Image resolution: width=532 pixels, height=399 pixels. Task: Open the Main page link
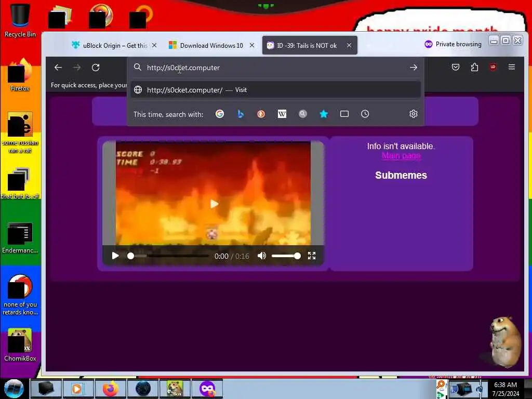401,156
